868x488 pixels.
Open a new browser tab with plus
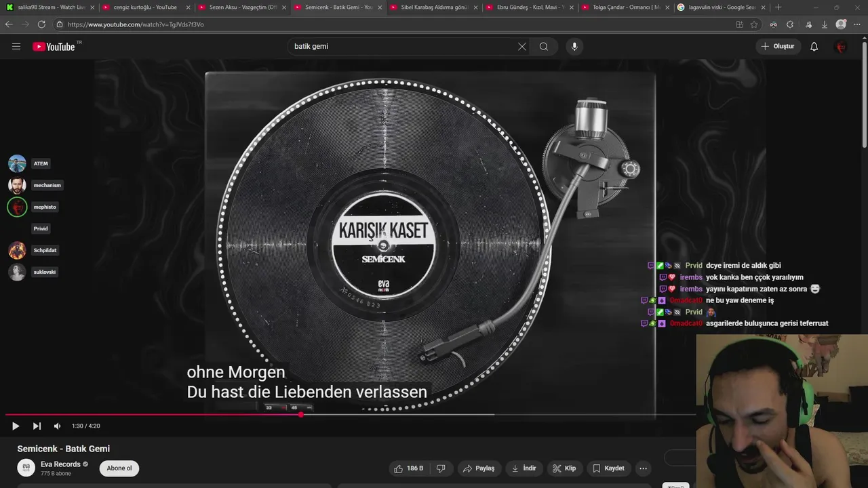(x=778, y=7)
